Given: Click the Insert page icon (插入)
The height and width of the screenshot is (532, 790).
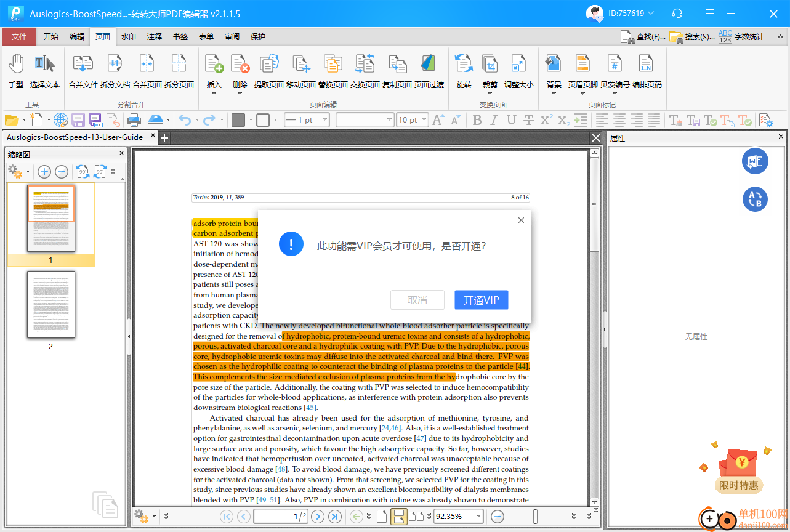Looking at the screenshot, I should point(214,64).
